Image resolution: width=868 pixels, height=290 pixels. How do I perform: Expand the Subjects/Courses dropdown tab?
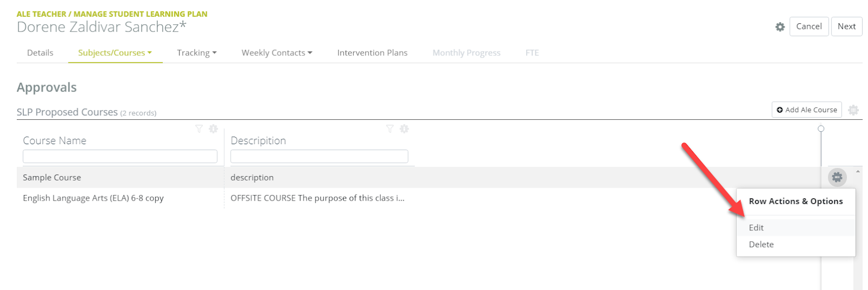[115, 53]
